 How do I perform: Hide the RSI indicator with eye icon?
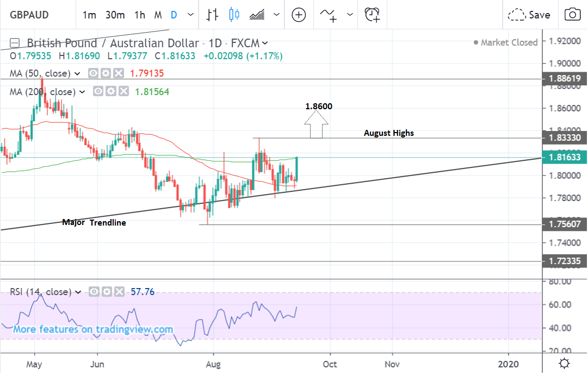pyautogui.click(x=94, y=291)
